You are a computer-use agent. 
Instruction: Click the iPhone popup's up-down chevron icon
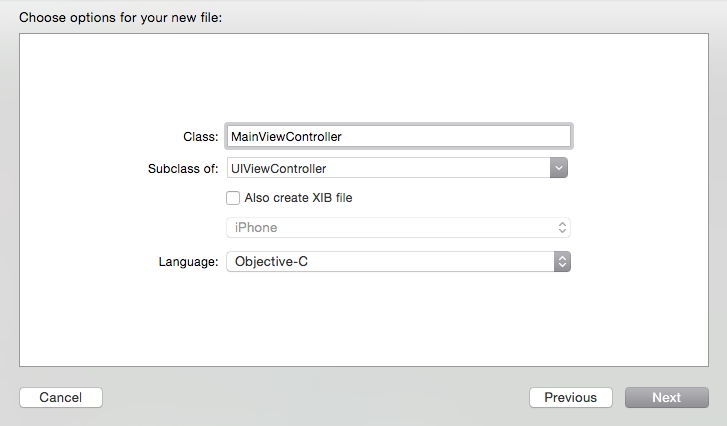562,228
